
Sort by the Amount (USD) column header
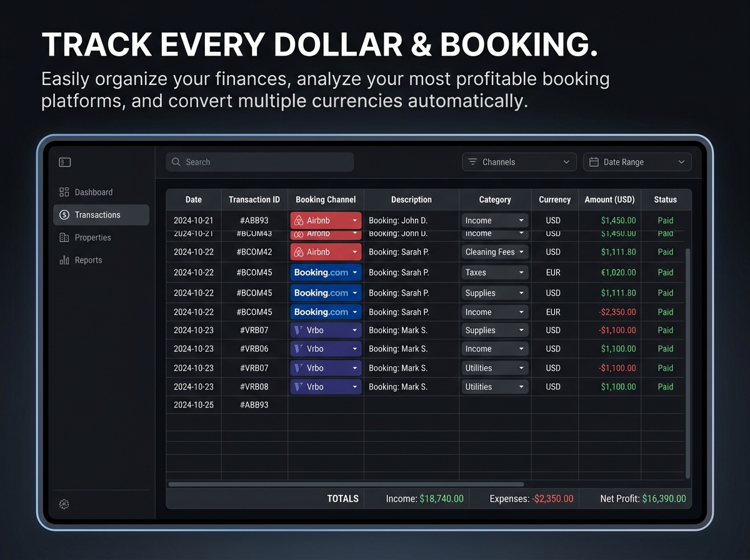pyautogui.click(x=609, y=199)
